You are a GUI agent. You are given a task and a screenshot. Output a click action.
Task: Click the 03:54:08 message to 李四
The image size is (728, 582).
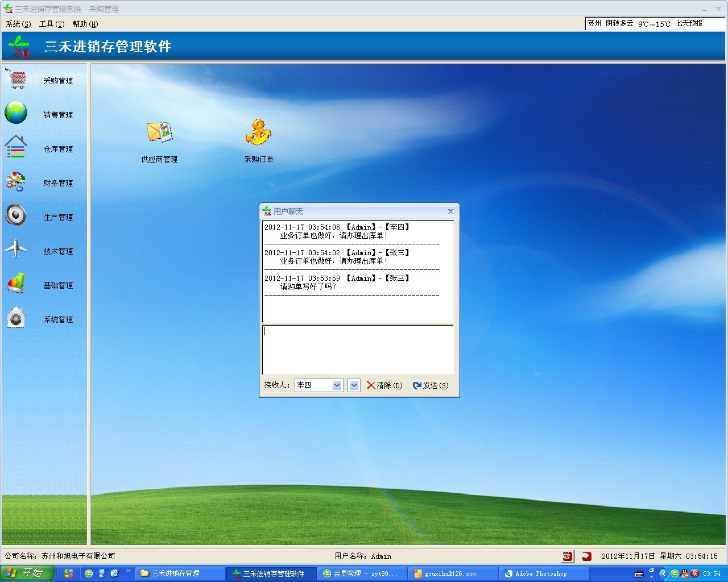tap(337, 231)
